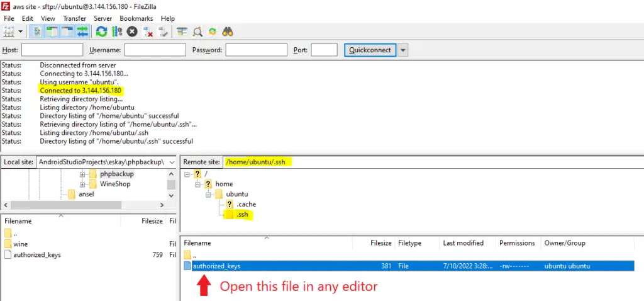This screenshot has height=301, width=644.
Task: Open directory listing filters dialog
Action: tap(182, 31)
